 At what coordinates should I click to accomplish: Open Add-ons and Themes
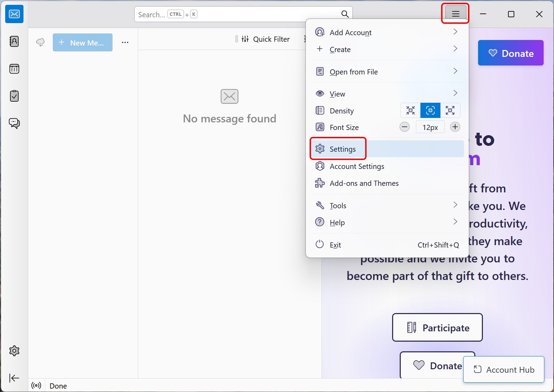tap(387, 183)
